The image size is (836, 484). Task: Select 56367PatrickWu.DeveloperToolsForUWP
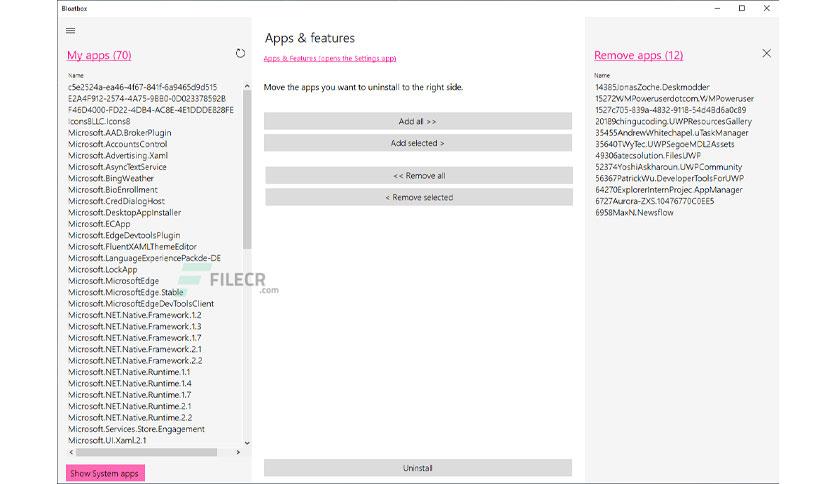(x=670, y=179)
